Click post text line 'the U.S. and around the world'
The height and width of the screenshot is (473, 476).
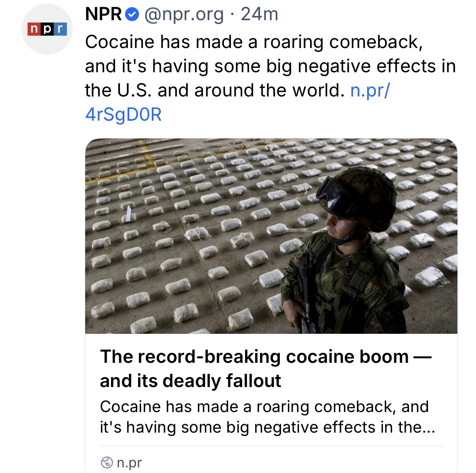pos(213,90)
